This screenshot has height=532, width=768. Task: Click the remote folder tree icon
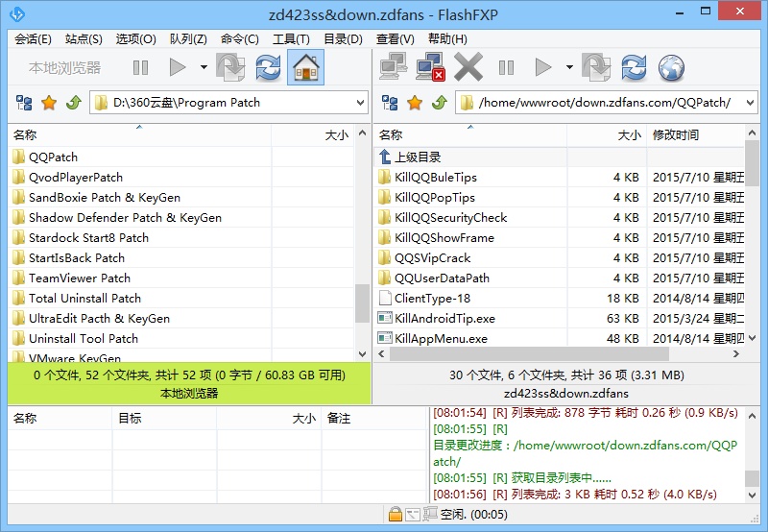(x=390, y=103)
